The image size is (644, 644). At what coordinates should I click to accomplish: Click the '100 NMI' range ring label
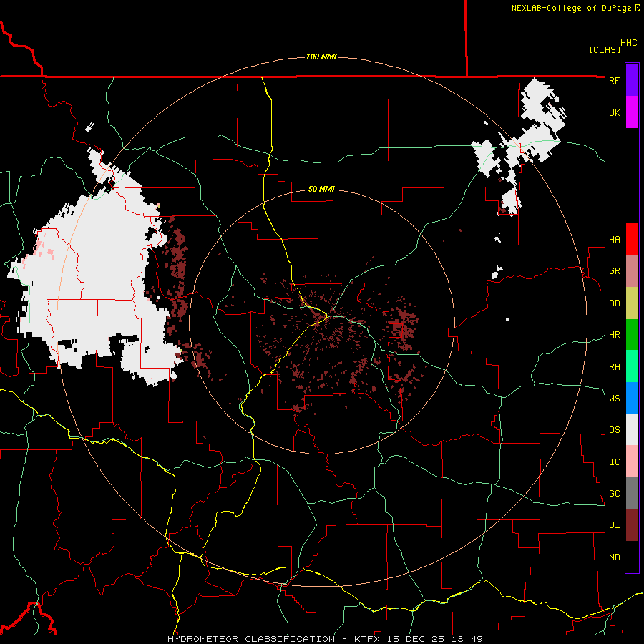tap(321, 57)
